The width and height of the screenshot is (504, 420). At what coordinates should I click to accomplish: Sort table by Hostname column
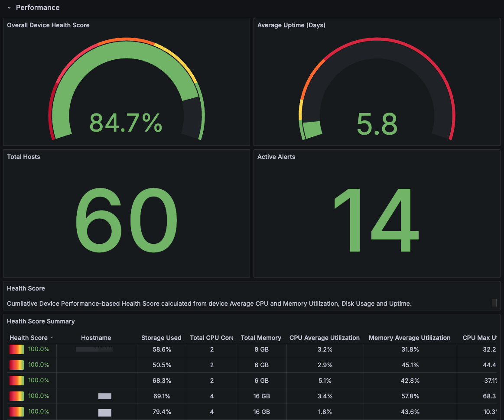pos(96,338)
